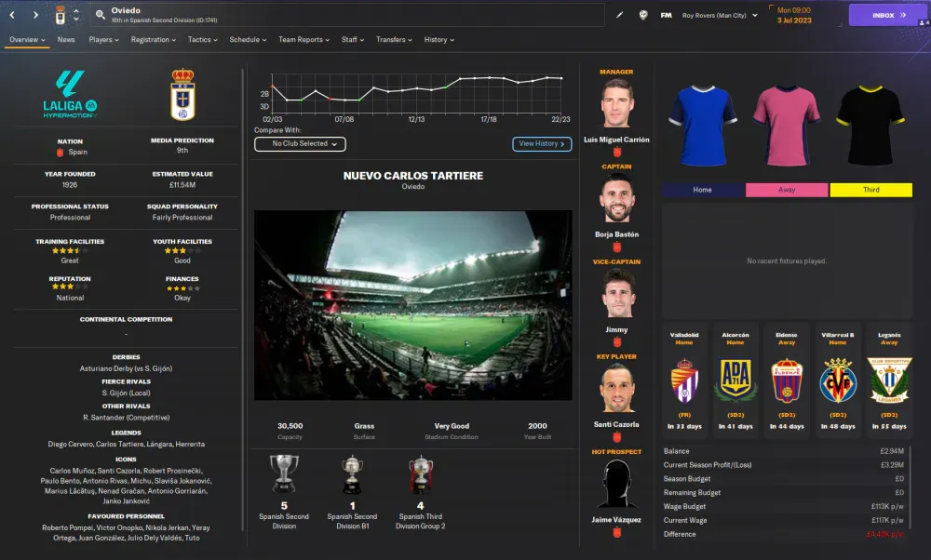Click the Nuevo Carlos Tartiere stadium photo
Viewport: 931px width, 560px height.
click(413, 305)
